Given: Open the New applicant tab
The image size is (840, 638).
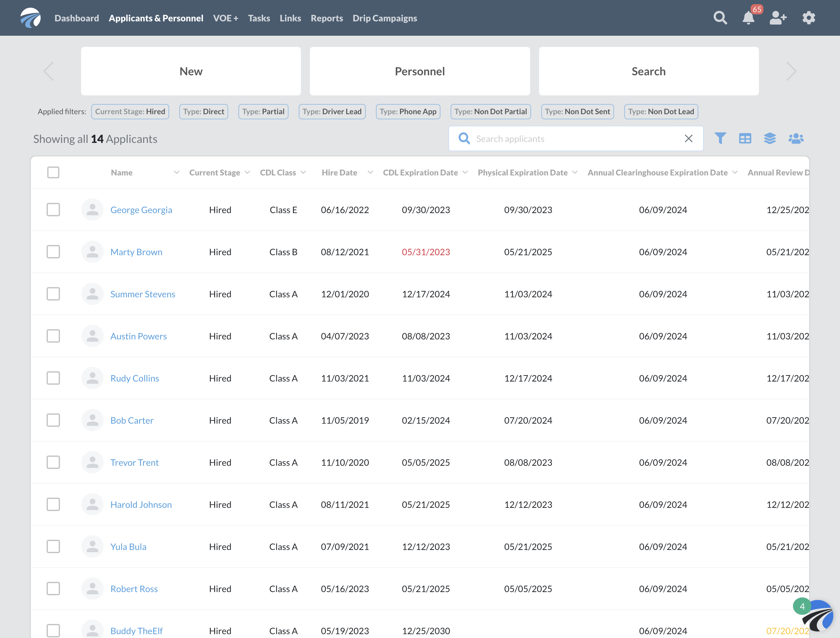Looking at the screenshot, I should click(191, 71).
